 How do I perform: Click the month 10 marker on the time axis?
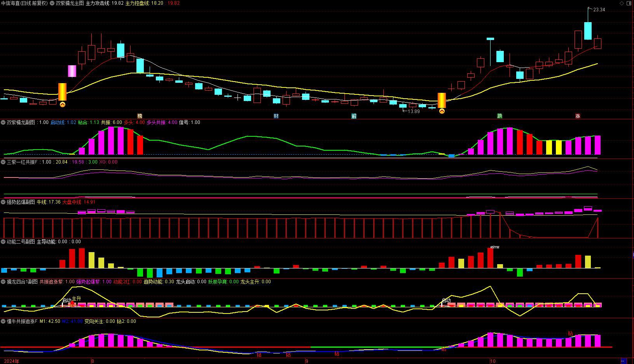[493, 361]
